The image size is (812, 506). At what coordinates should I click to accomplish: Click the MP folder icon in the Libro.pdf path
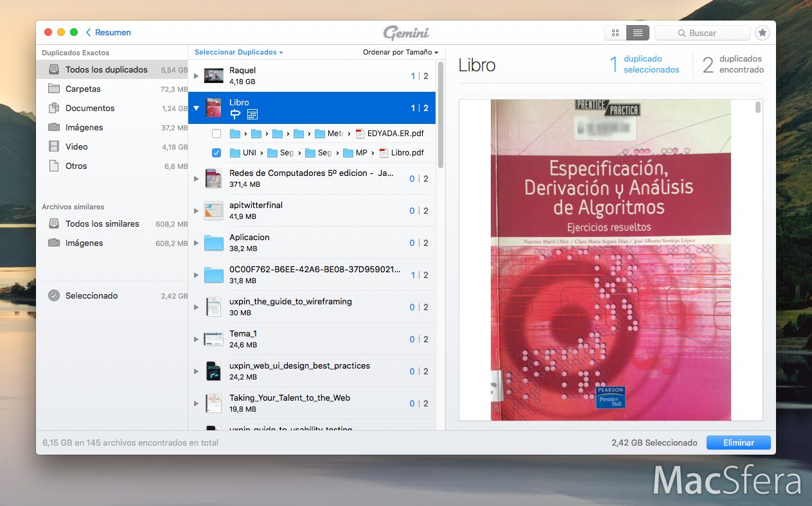point(348,153)
